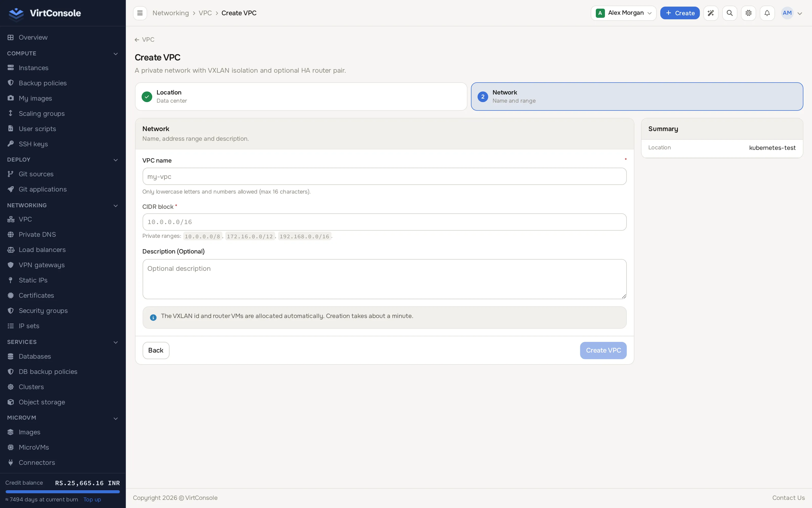This screenshot has width=812, height=508.
Task: Open Clusters in Services section
Action: coord(63,387)
